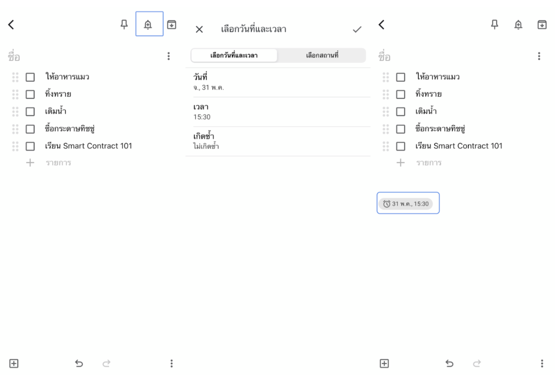Click the 31 พ.ค., 15:30 reminder chip

click(407, 204)
